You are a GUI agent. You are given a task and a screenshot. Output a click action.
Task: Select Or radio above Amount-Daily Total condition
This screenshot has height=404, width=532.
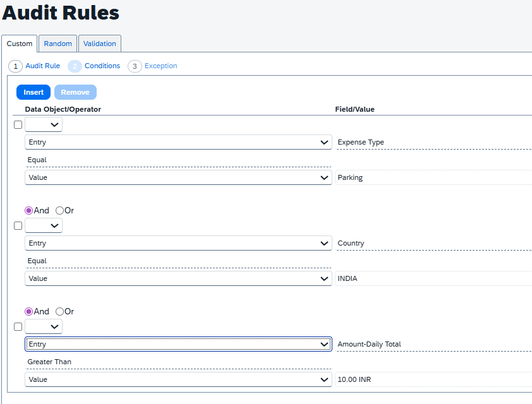point(60,311)
